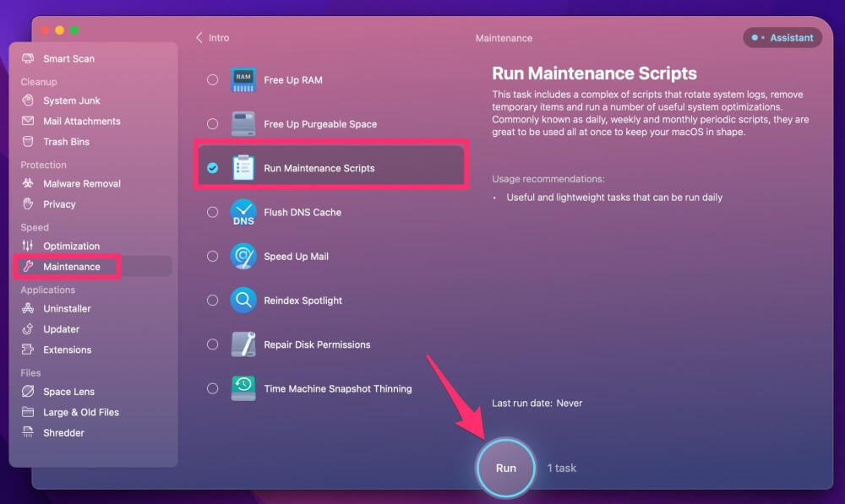Screen dimensions: 845x504
Task: Select the Flush DNS Cache radio button
Action: [x=212, y=212]
